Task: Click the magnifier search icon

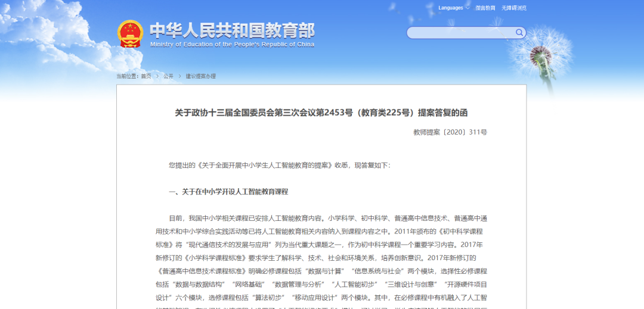Action: (519, 33)
